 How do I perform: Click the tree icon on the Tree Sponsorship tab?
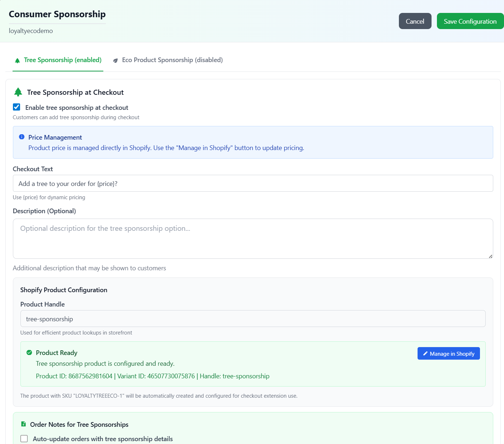point(17,60)
